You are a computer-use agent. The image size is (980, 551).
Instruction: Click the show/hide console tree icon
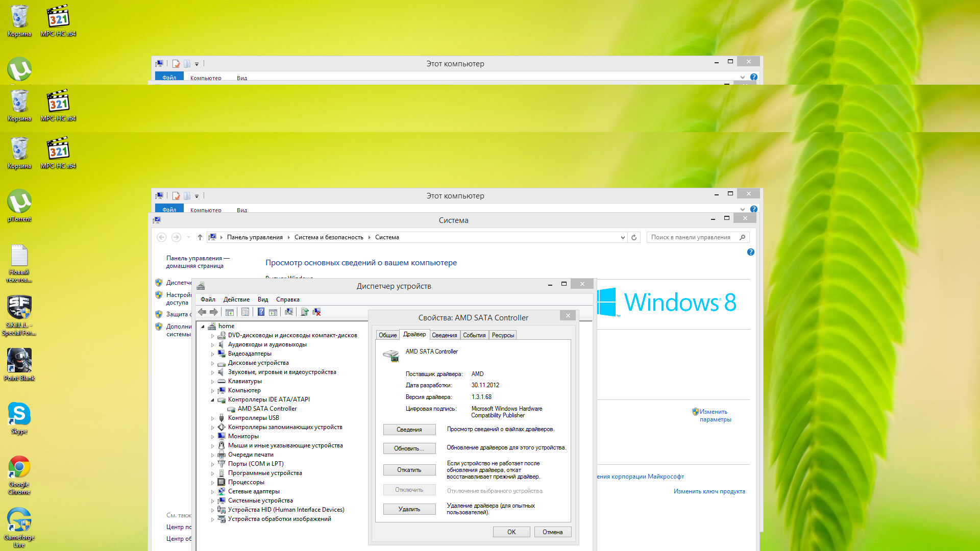(230, 312)
